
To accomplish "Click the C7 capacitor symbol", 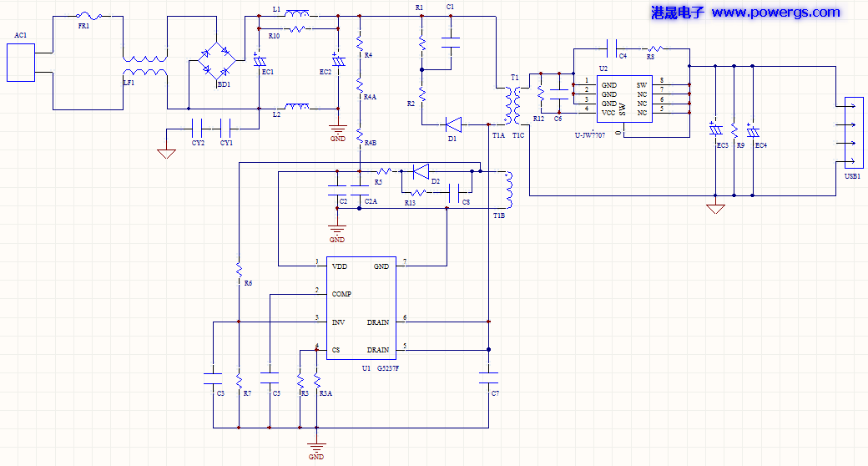I will [x=489, y=377].
